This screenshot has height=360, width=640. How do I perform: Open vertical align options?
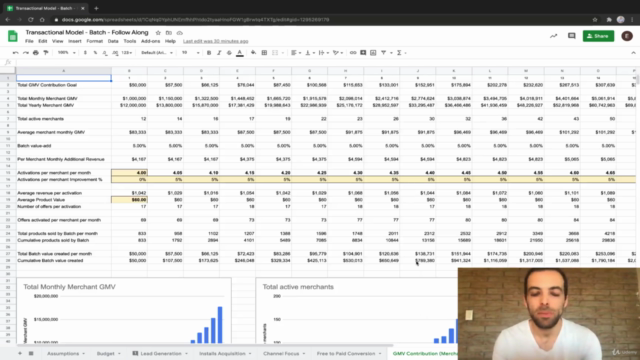click(309, 53)
